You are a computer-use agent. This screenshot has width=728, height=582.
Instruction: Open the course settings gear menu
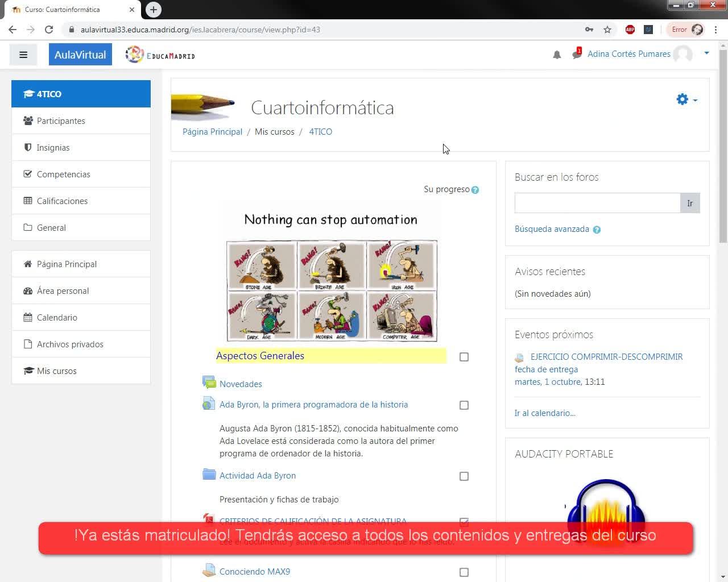[686, 99]
